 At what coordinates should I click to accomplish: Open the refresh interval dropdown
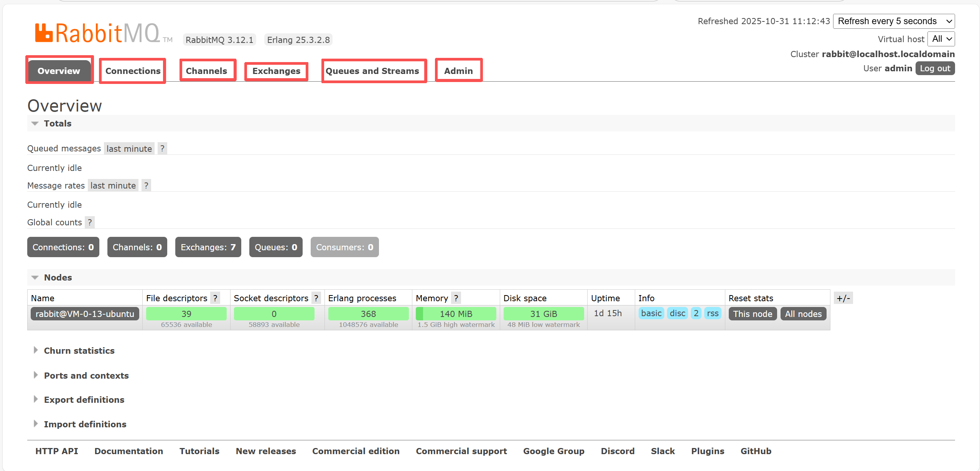pyautogui.click(x=894, y=21)
